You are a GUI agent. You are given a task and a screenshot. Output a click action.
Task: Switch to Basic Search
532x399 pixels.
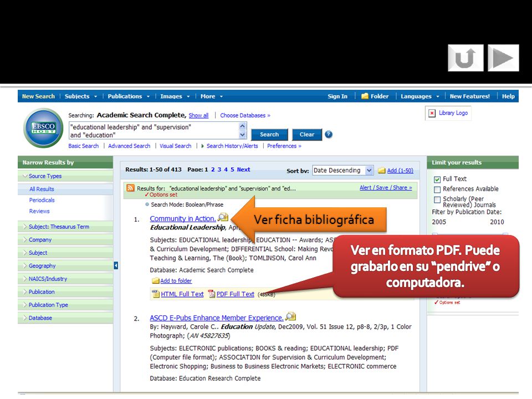[x=84, y=146]
